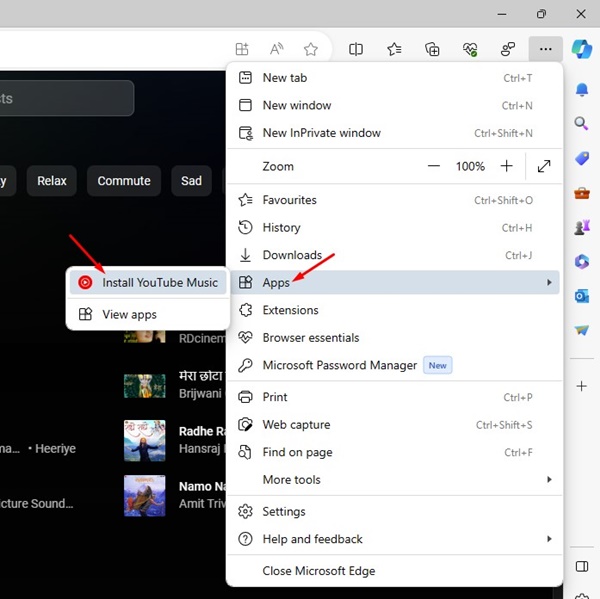Image resolution: width=600 pixels, height=599 pixels.
Task: Expand Help and feedback submenu
Action: [395, 539]
